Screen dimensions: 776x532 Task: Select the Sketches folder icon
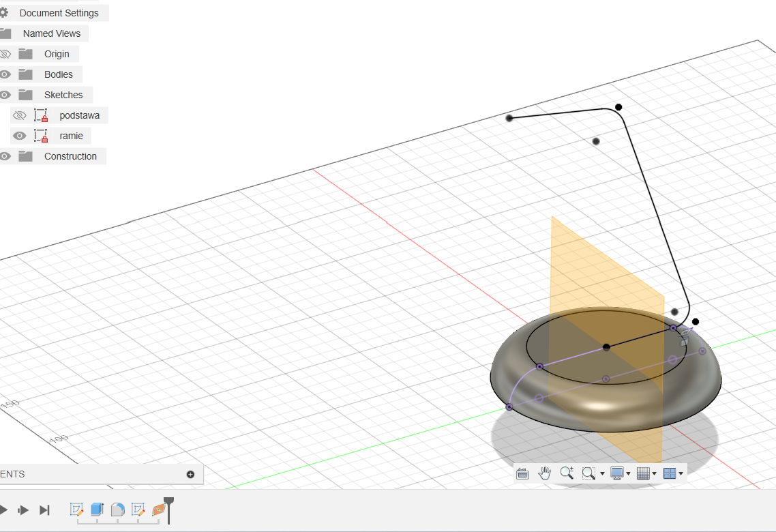coord(25,95)
